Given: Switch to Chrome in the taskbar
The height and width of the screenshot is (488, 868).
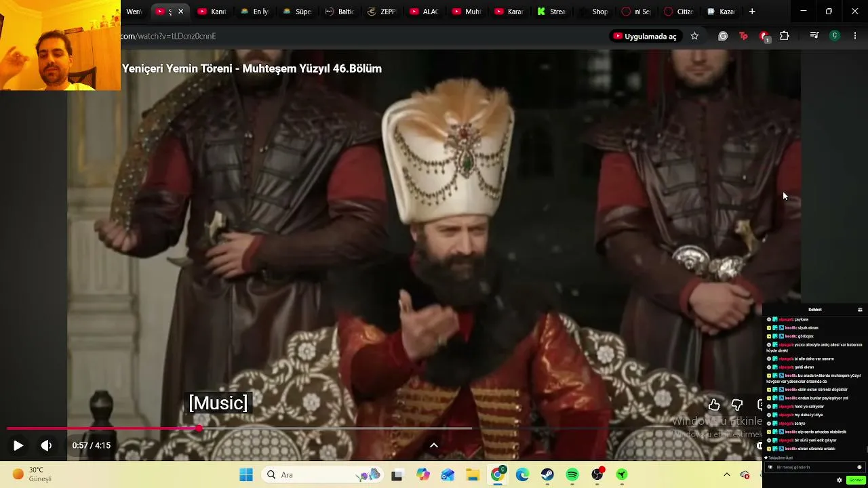Looking at the screenshot, I should coord(498,474).
